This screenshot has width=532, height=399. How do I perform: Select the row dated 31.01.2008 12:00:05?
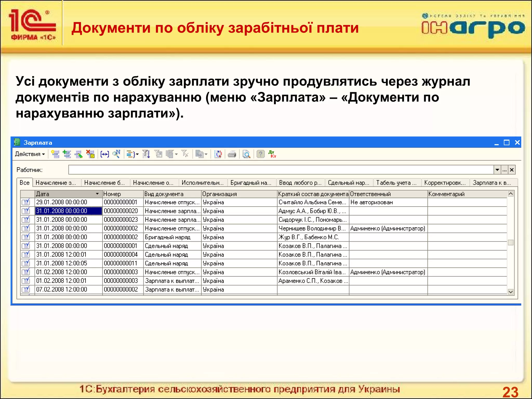[x=264, y=263]
